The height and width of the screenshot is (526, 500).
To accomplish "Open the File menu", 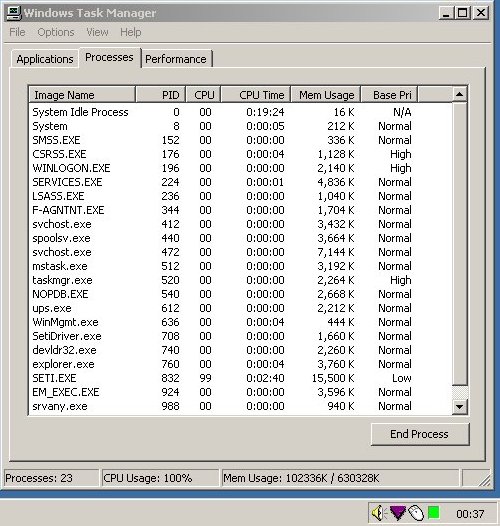I will click(17, 32).
